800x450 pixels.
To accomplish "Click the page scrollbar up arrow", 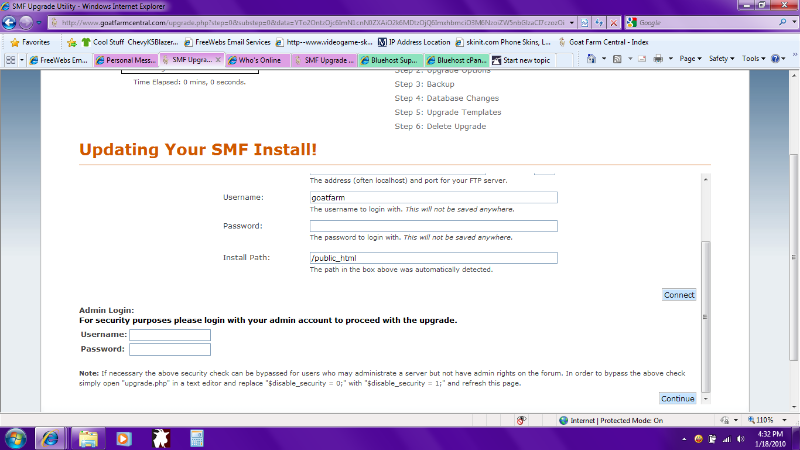I will pos(794,75).
